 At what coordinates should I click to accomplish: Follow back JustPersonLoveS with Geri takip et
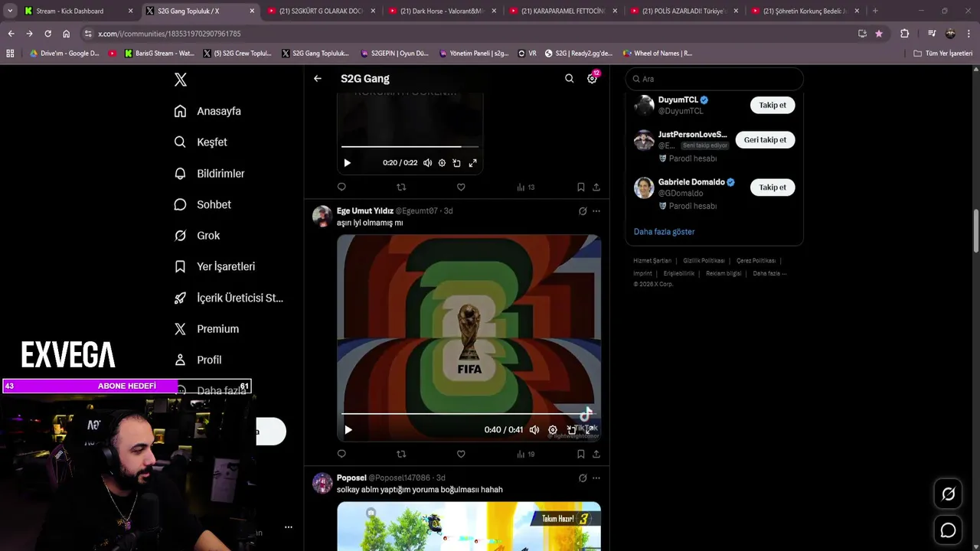765,140
